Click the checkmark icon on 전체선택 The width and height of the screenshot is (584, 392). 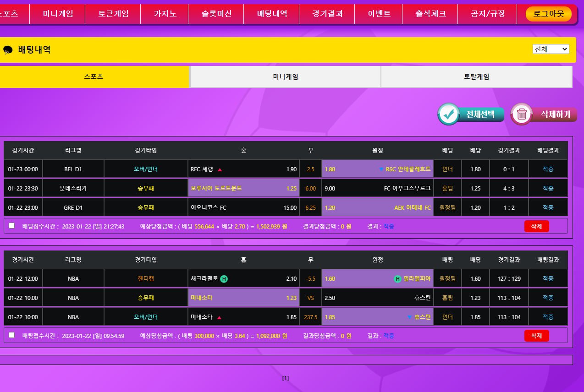pyautogui.click(x=449, y=114)
